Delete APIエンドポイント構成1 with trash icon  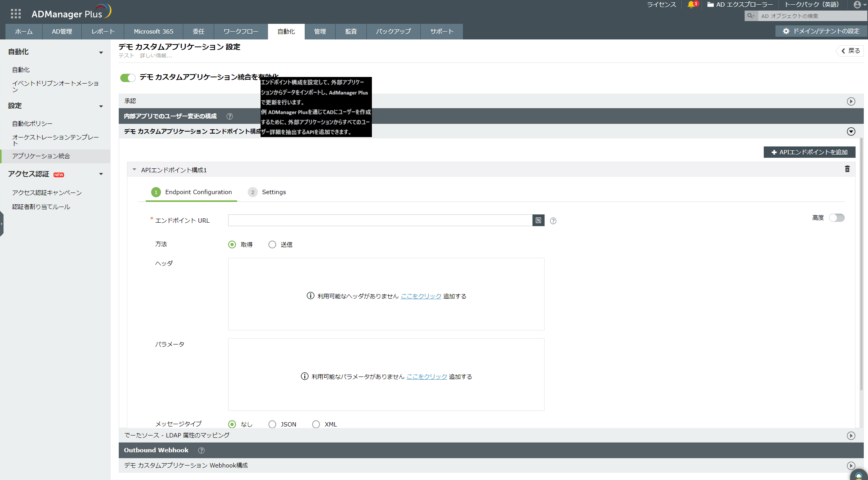(x=847, y=169)
